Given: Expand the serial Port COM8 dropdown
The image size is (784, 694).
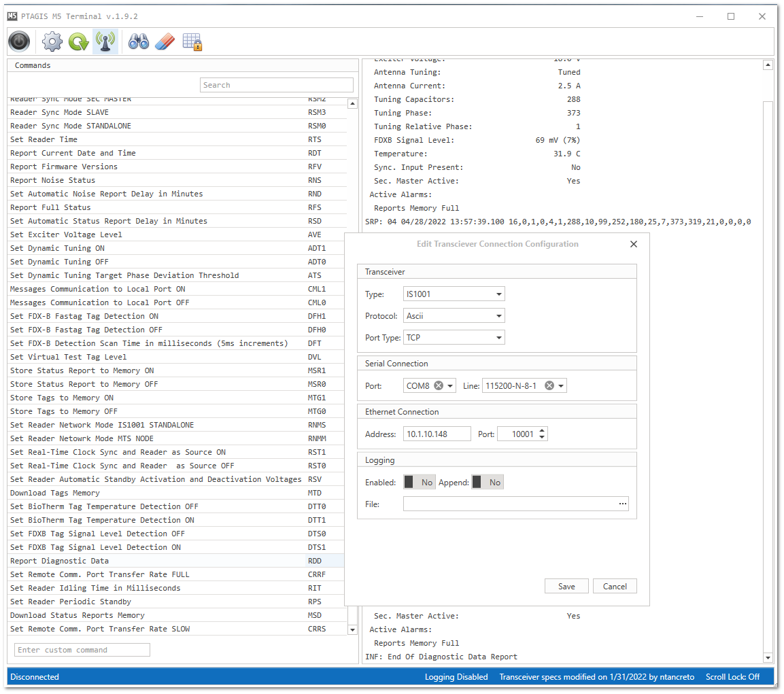Looking at the screenshot, I should click(450, 385).
